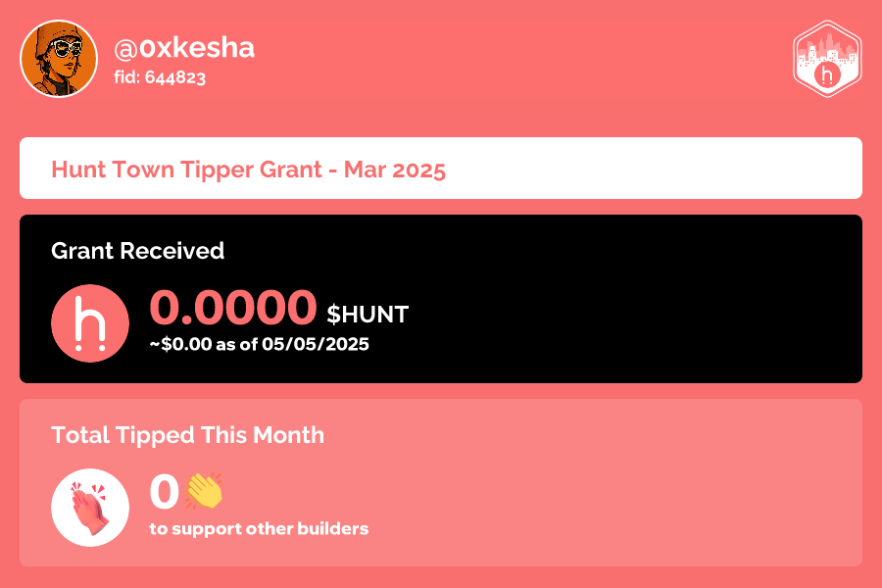Select the tipped count number 0

[165, 492]
